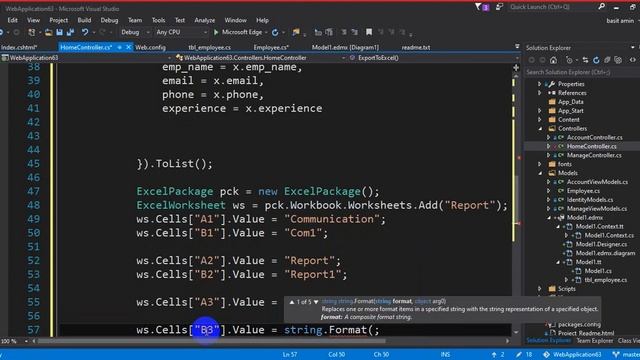Click the New Project icon
This screenshot has height=360, width=640.
click(31, 32)
